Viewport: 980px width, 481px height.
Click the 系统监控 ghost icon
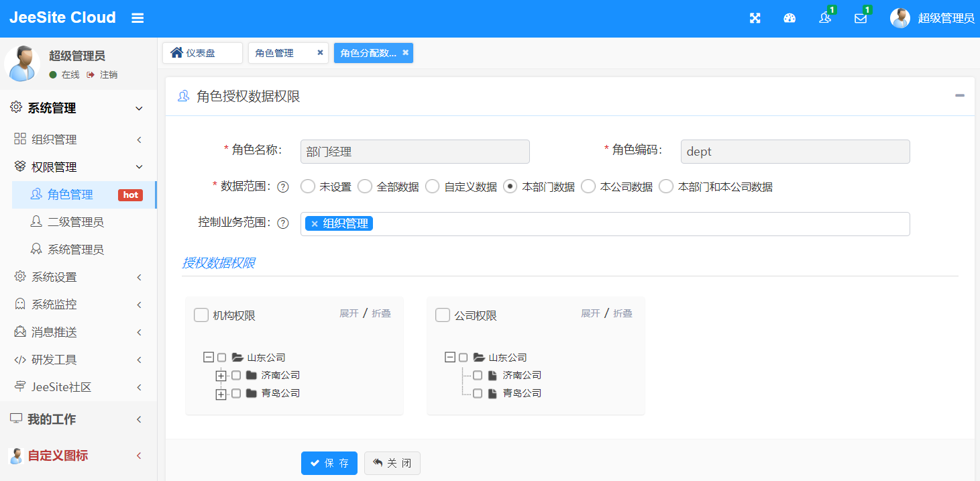pos(20,304)
